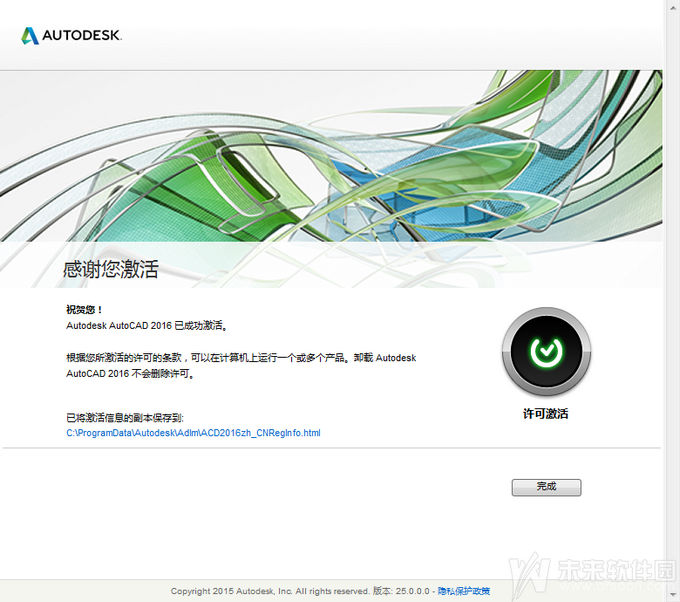Click the scrollbar down arrow at bottom right
This screenshot has height=602, width=680.
(673, 596)
